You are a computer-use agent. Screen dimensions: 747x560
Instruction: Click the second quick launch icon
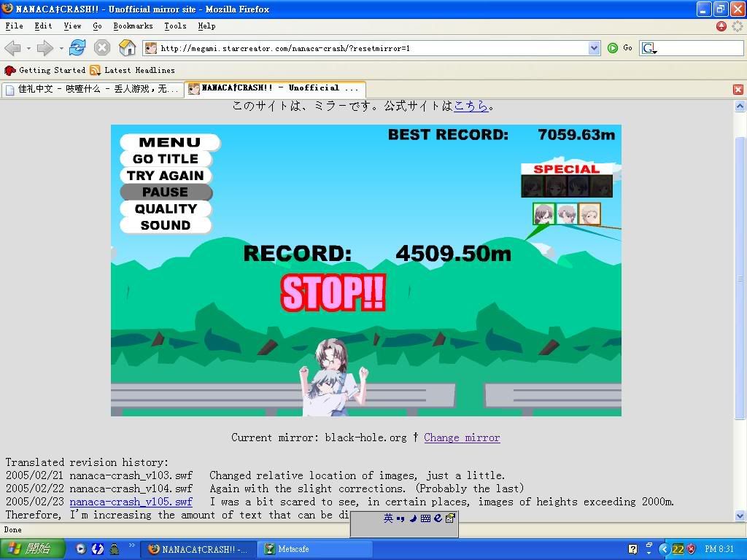[x=98, y=549]
